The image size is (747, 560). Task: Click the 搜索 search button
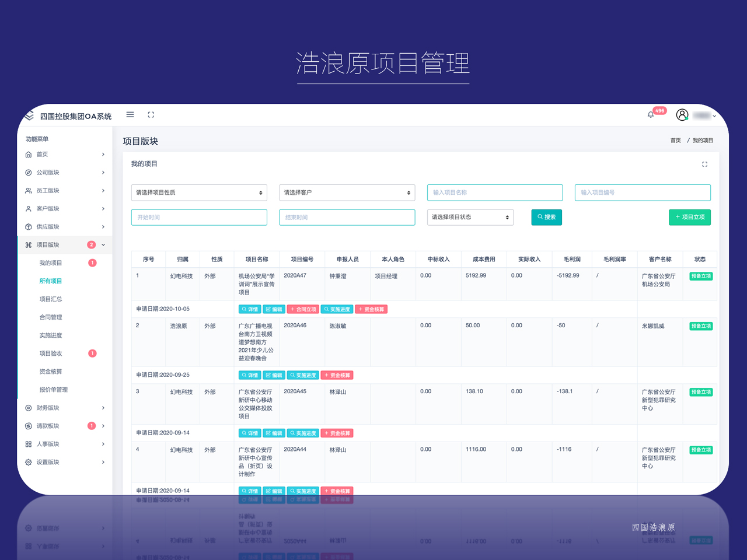pyautogui.click(x=546, y=217)
